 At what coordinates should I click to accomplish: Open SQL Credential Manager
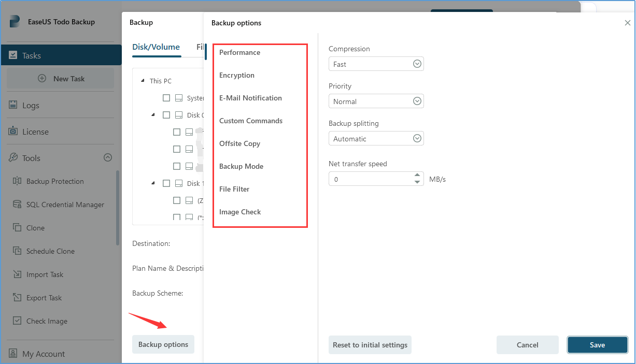click(65, 204)
